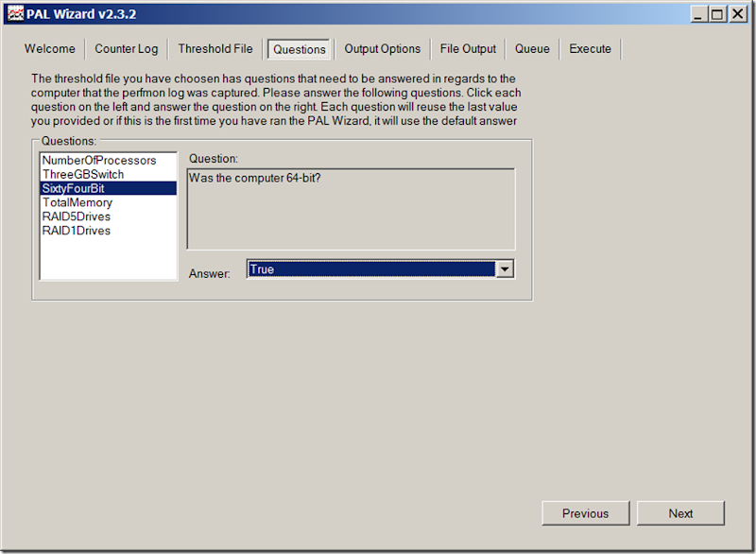This screenshot has width=756, height=554.
Task: Expand the Answer dropdown arrow
Action: pyautogui.click(x=505, y=269)
